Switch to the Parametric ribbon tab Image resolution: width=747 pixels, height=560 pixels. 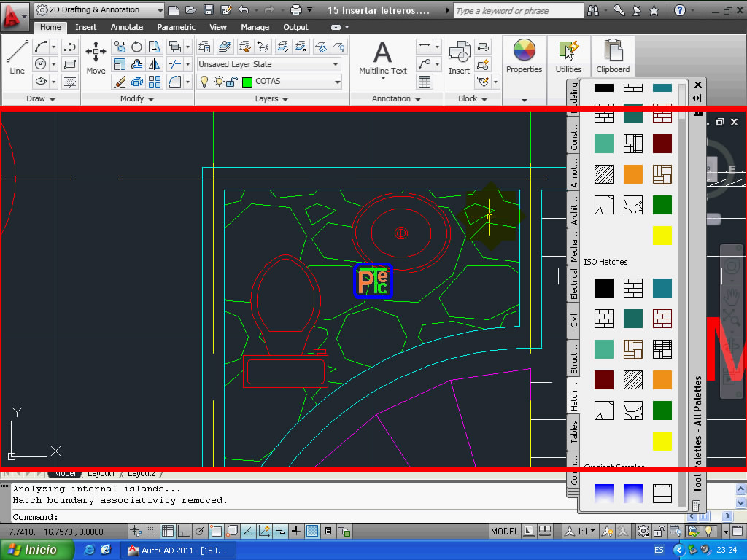click(177, 27)
